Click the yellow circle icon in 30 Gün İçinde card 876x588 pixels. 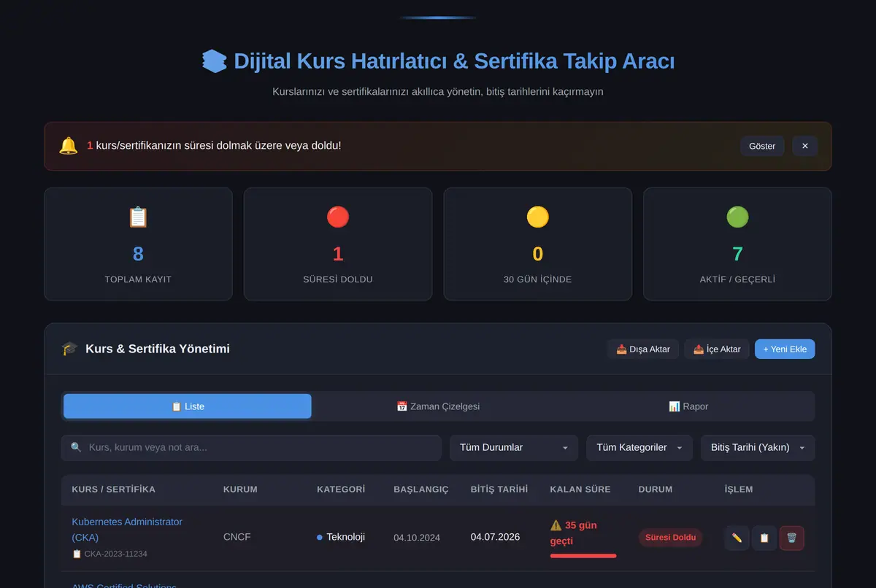[538, 217]
